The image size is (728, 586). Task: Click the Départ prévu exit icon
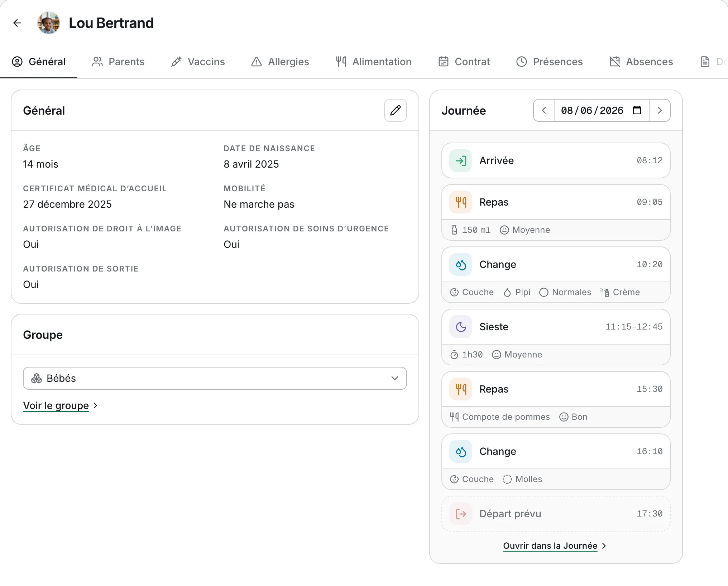pyautogui.click(x=461, y=514)
